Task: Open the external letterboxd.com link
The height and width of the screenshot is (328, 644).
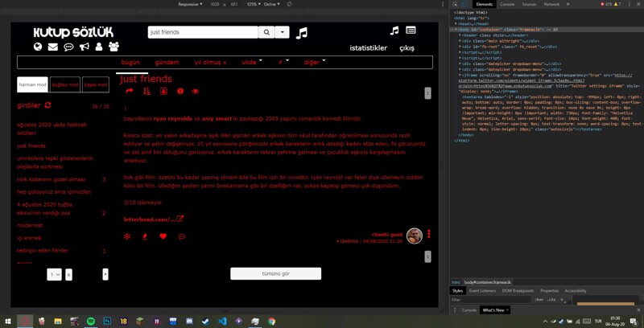Action: click(x=154, y=219)
